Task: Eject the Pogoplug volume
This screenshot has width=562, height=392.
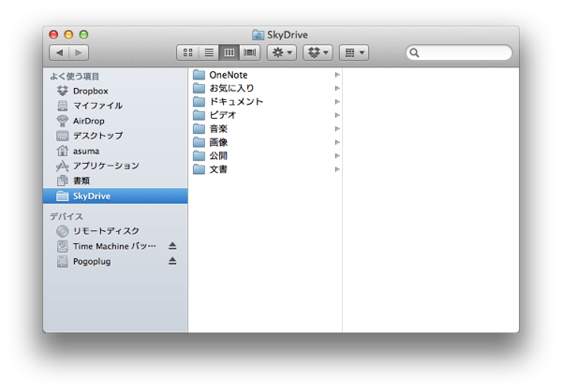Action: tap(172, 261)
